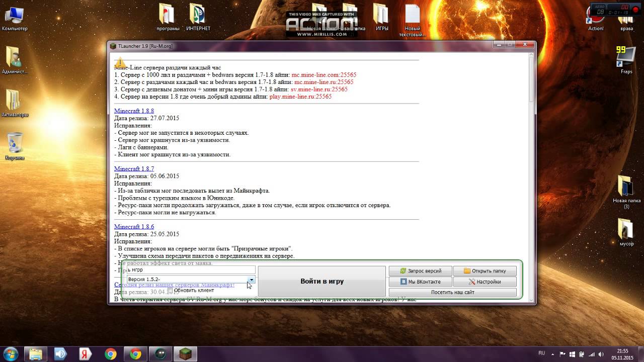
Task: Open File Explorer from the taskbar
Action: (36, 354)
